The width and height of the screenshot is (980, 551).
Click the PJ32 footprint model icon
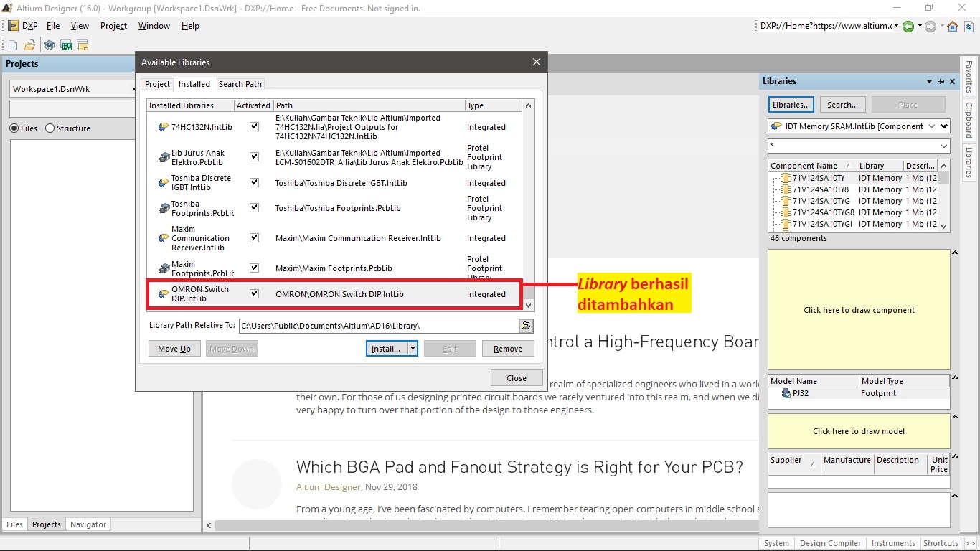coord(786,393)
